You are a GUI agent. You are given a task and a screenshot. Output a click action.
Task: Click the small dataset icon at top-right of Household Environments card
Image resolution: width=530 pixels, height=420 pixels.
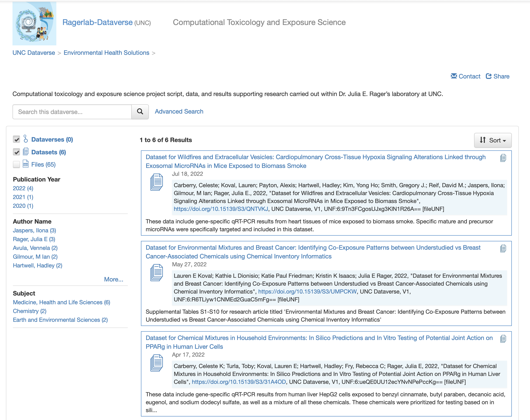pos(503,339)
